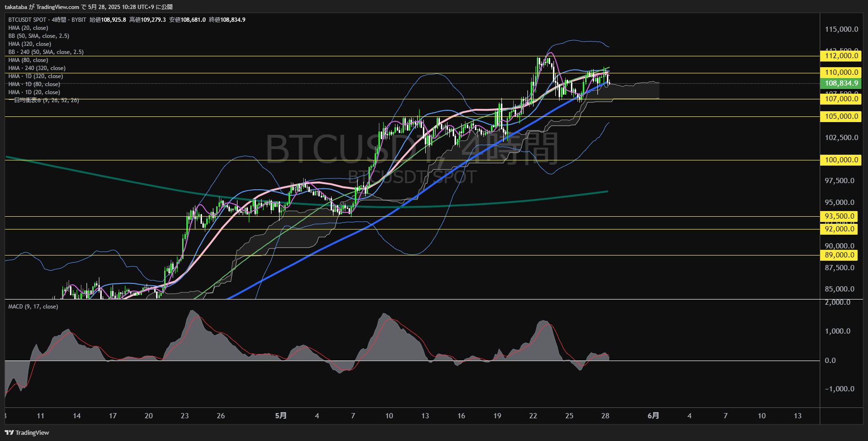The height and width of the screenshot is (441, 868).
Task: Click the 26 date on time axis
Action: pyautogui.click(x=220, y=416)
